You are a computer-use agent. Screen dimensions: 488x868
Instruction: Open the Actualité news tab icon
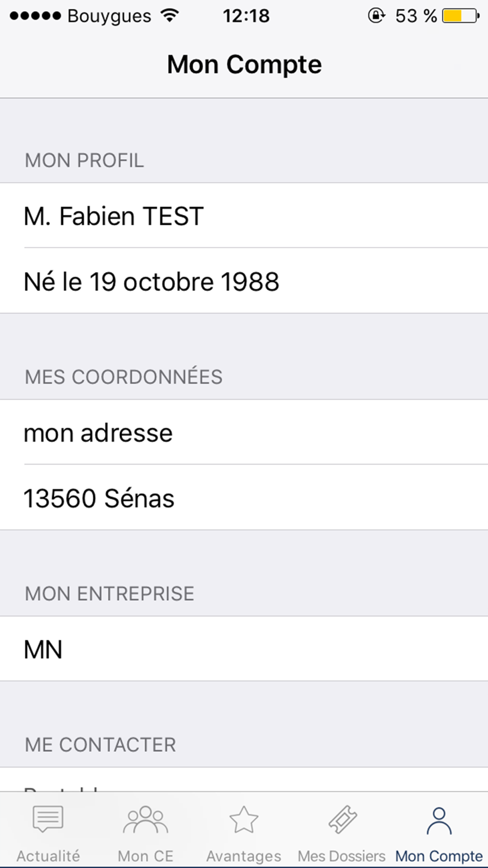[48, 819]
